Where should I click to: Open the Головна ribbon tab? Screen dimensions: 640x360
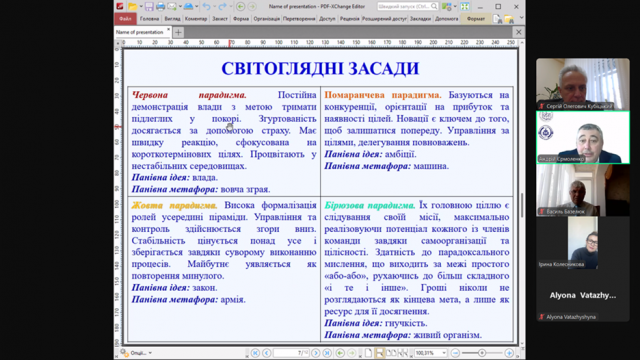click(149, 19)
